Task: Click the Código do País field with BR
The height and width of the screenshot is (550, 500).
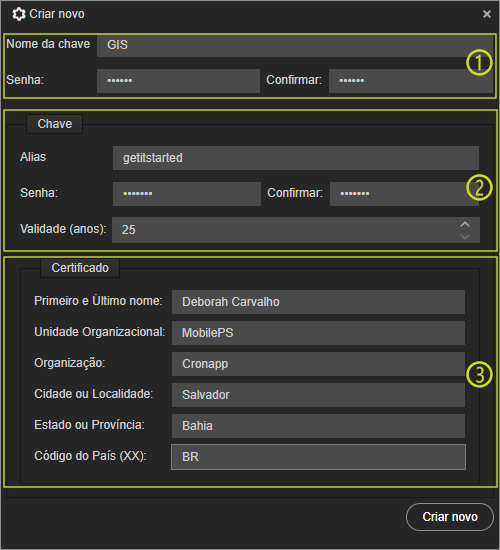Action: point(318,457)
